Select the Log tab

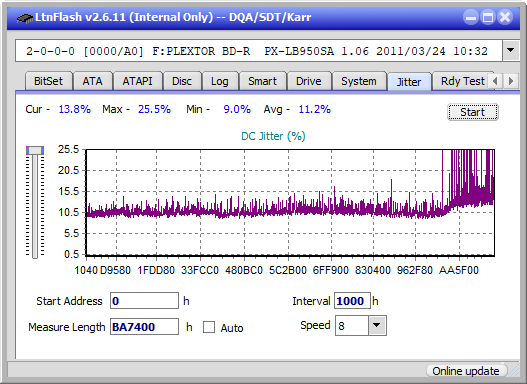point(220,81)
